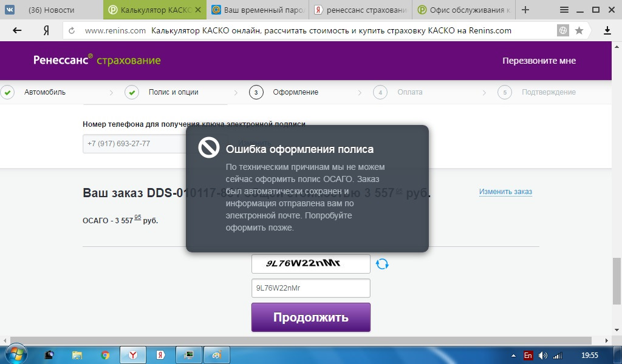Open the Yandex home button
The image size is (622, 364).
tap(46, 30)
